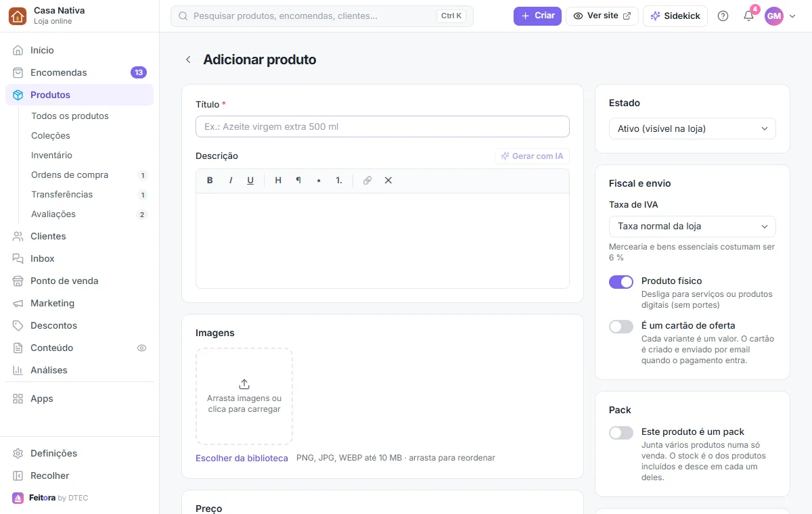This screenshot has width=812, height=514.
Task: Insert a numbered list in the description
Action: pyautogui.click(x=339, y=181)
